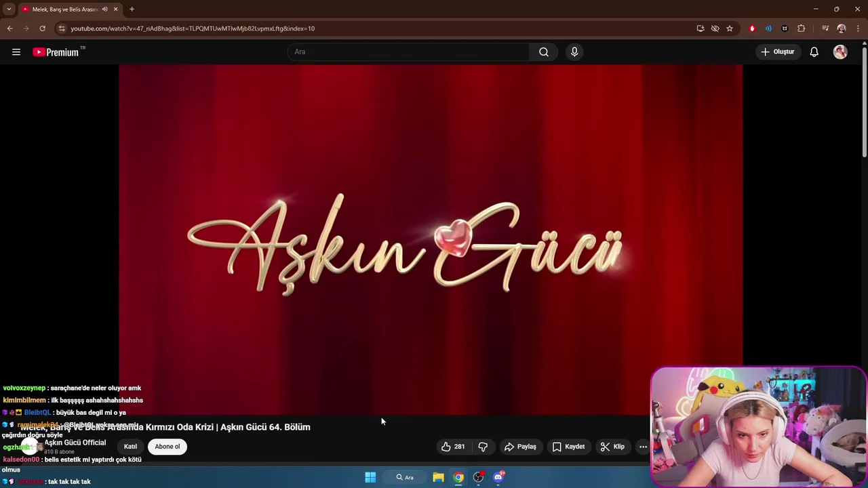Close the YouTube video tab
The width and height of the screenshot is (868, 488).
pyautogui.click(x=116, y=9)
